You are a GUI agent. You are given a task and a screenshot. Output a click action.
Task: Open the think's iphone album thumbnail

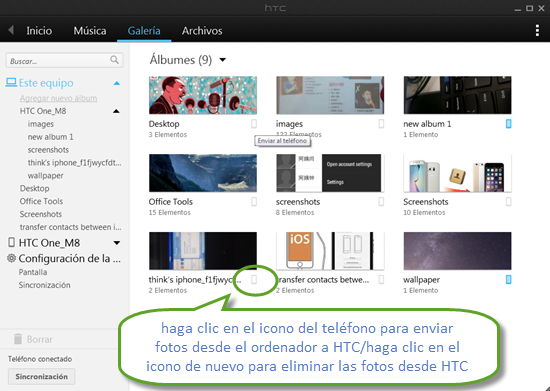(203, 251)
